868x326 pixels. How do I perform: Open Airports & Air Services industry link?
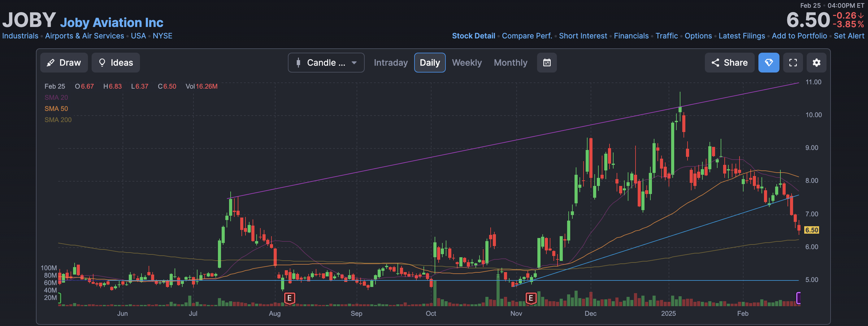tap(85, 36)
